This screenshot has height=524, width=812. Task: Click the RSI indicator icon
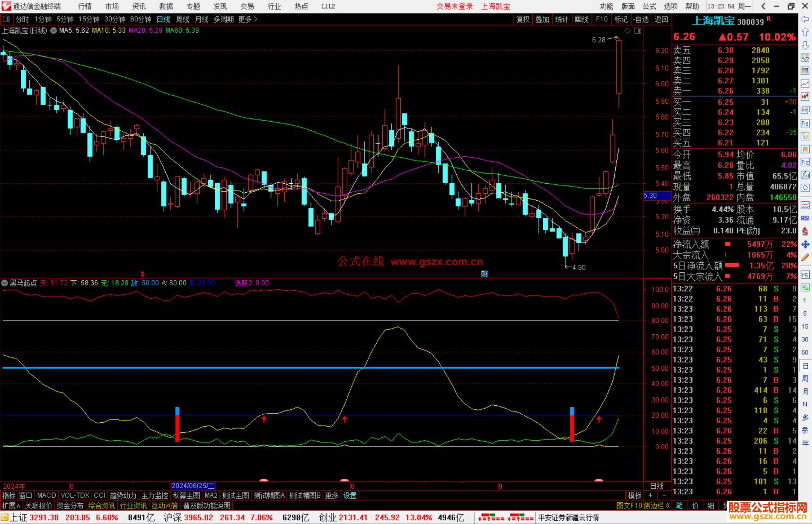coord(805,218)
